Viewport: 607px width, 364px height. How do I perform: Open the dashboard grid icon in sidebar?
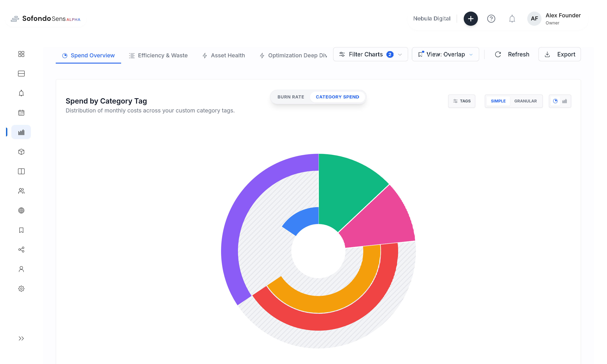pyautogui.click(x=21, y=54)
